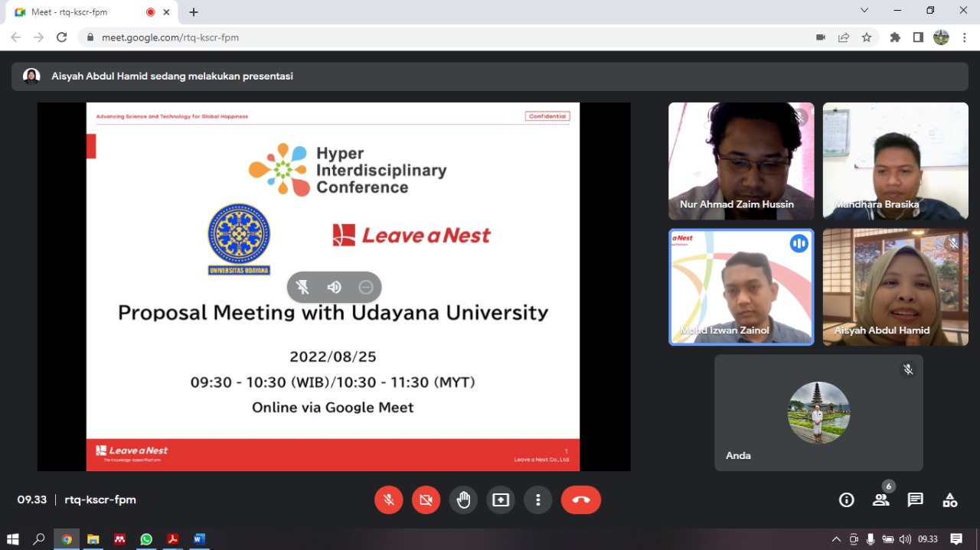Open meeting details info icon
Image resolution: width=980 pixels, height=550 pixels.
pos(847,500)
